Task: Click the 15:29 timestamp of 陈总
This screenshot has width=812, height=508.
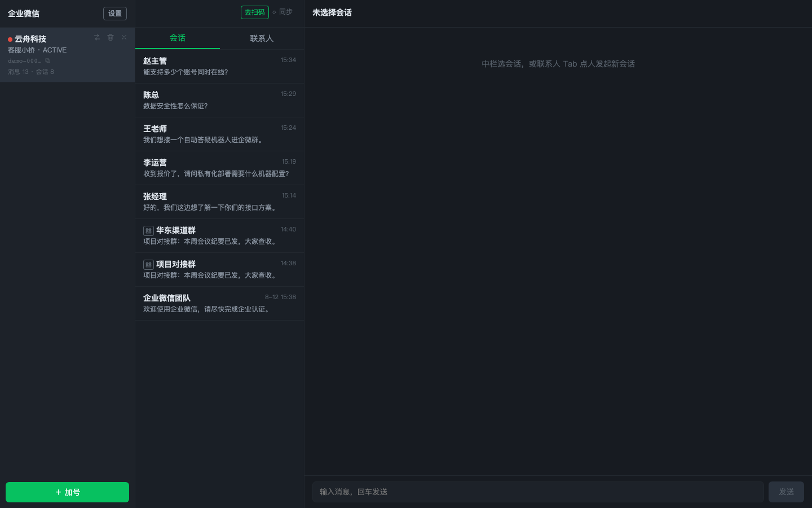Action: (288, 94)
